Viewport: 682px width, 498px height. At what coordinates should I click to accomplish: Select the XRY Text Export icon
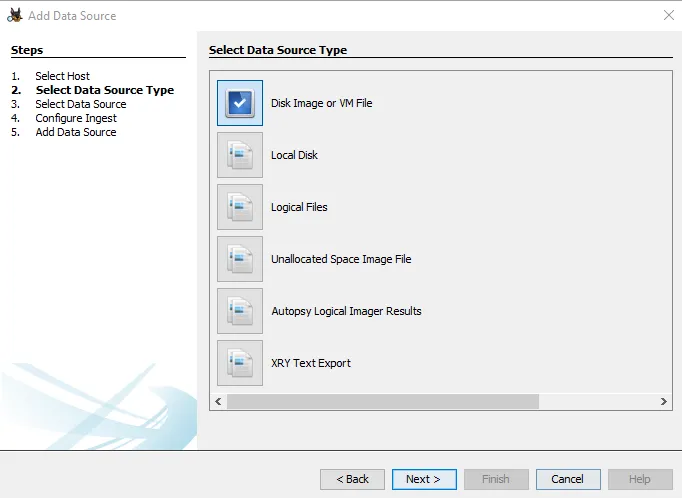click(240, 363)
